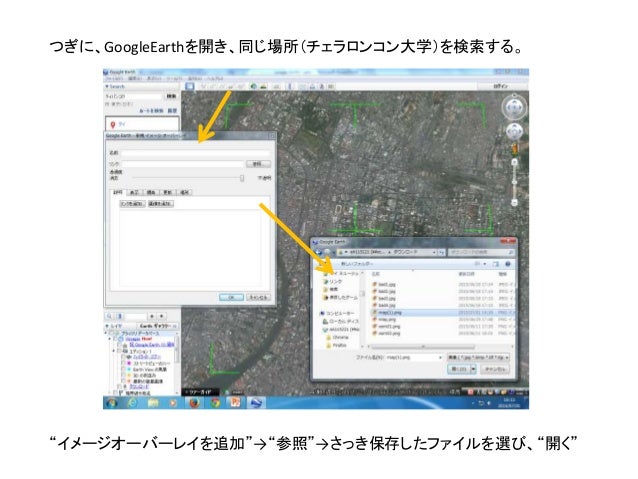Open the 編集 menu in Google Earth
This screenshot has width=638, height=479.
tap(135, 79)
